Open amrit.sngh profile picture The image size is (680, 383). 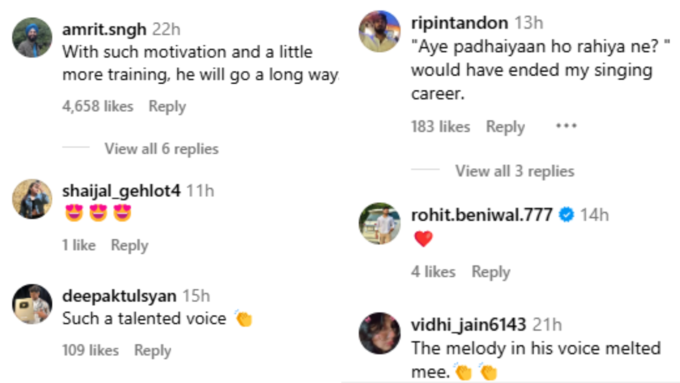[x=32, y=38]
